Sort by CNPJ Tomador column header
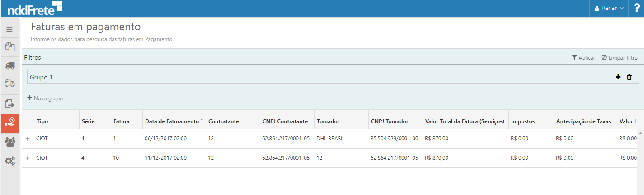Viewport: 644px width, 195px height. (390, 121)
